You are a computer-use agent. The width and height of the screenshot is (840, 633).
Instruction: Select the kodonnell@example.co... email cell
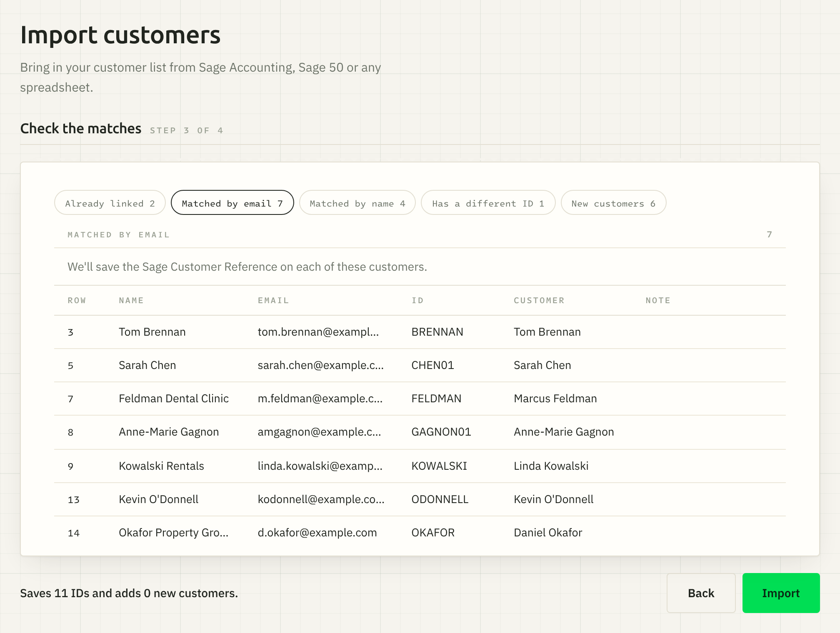tap(321, 499)
